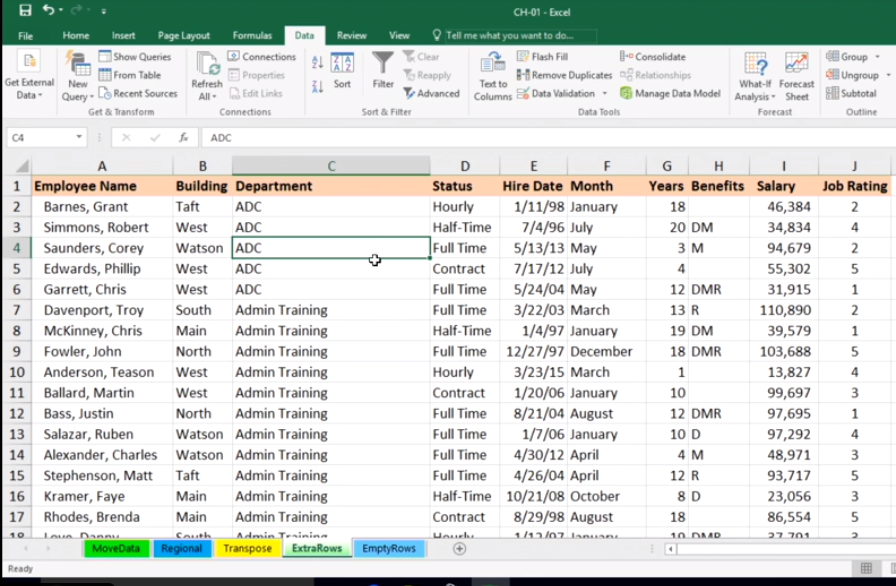Open the New Query dropdown
Image resolution: width=896 pixels, height=586 pixels.
78,76
